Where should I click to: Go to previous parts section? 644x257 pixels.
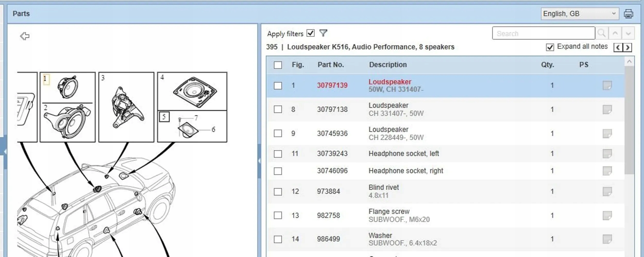(x=618, y=47)
